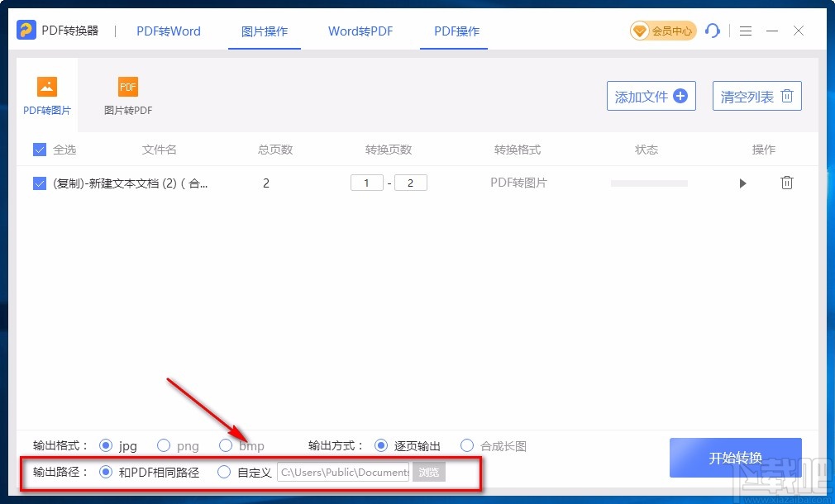Open the Word转PDF tab
Image resolution: width=835 pixels, height=504 pixels.
click(360, 31)
